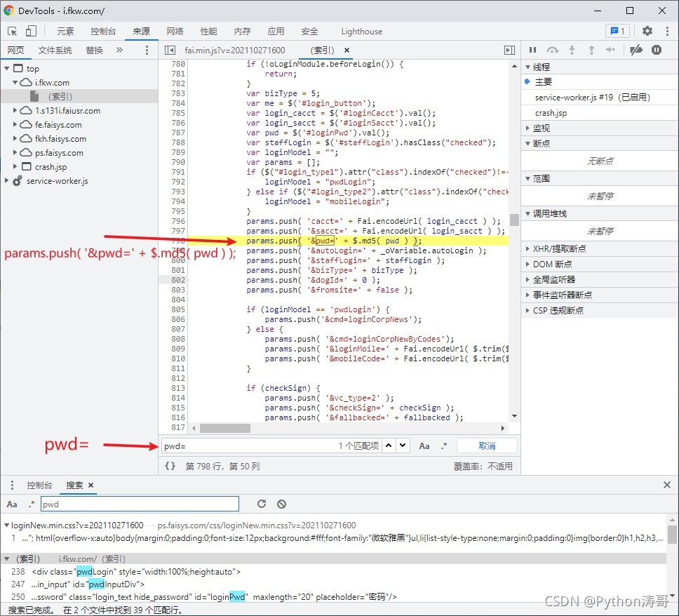
Task: Expand the service-worker.js tree node
Action: [x=7, y=180]
